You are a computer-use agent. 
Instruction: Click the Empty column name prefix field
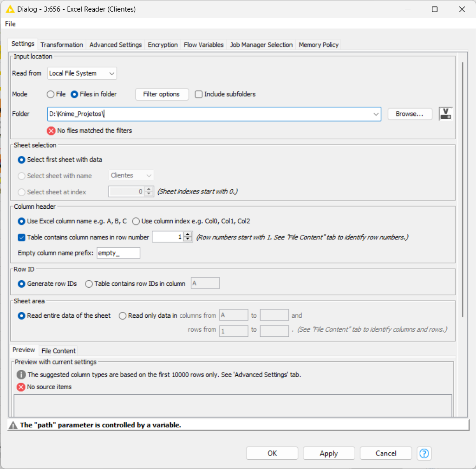point(118,253)
